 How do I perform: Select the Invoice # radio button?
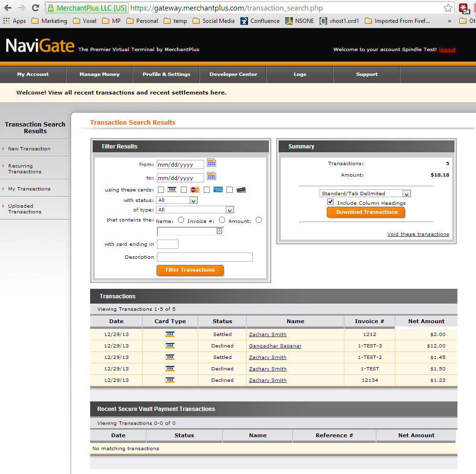click(222, 220)
